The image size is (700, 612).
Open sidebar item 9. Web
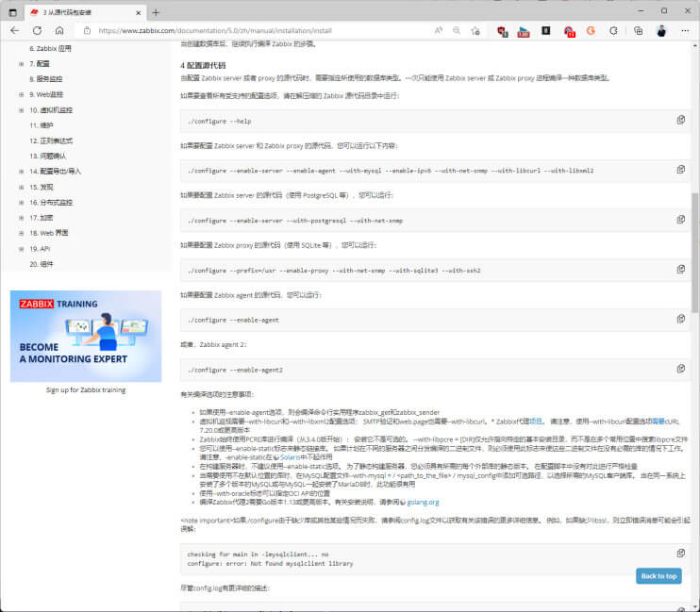(46, 94)
